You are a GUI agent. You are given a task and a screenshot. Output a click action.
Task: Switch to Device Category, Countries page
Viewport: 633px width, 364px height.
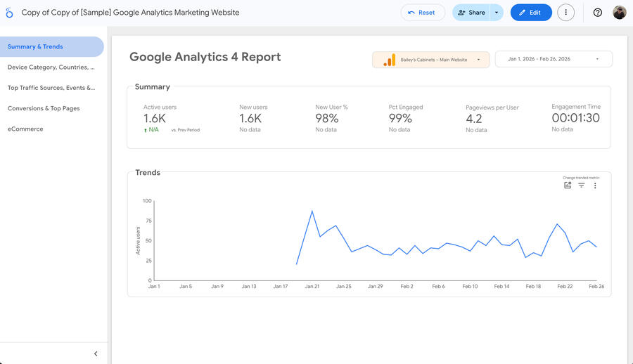(x=51, y=67)
